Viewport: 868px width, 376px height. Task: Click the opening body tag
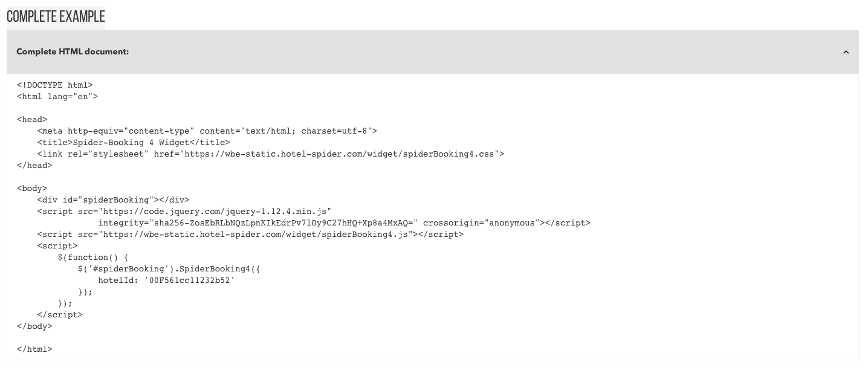click(x=32, y=189)
